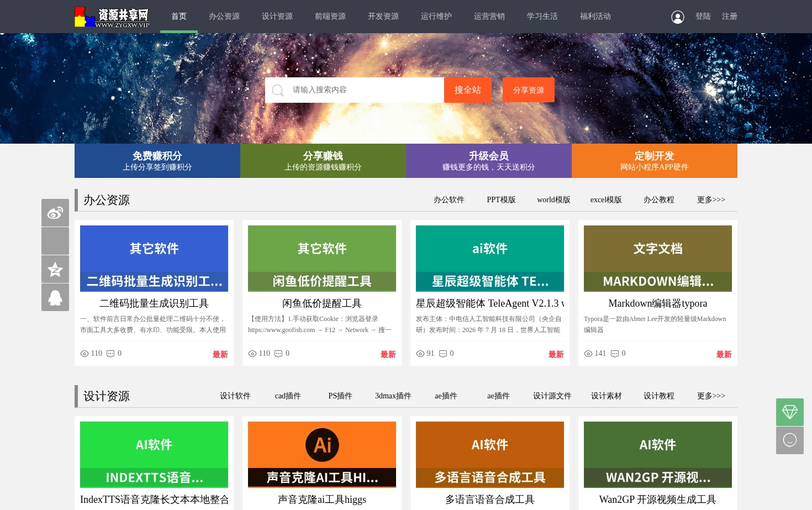Click 登陆 link
This screenshot has height=510, width=812.
pos(703,17)
